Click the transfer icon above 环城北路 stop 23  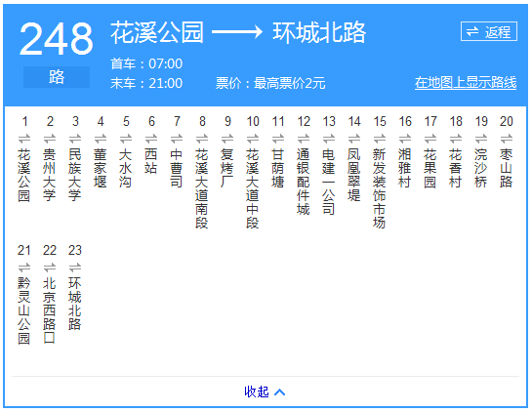(75, 268)
